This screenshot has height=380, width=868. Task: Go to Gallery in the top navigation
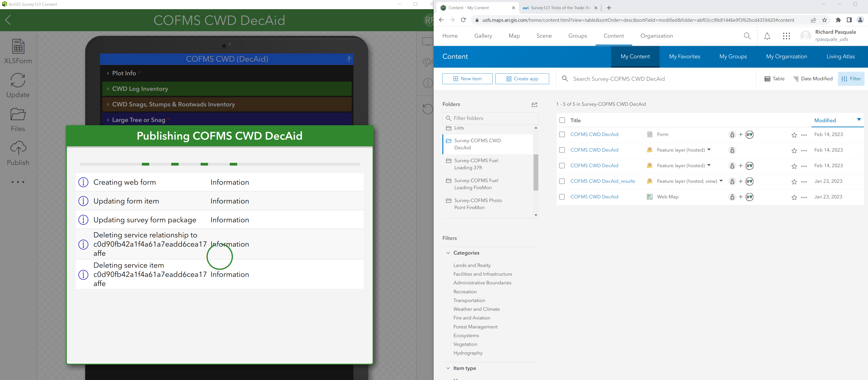point(483,36)
